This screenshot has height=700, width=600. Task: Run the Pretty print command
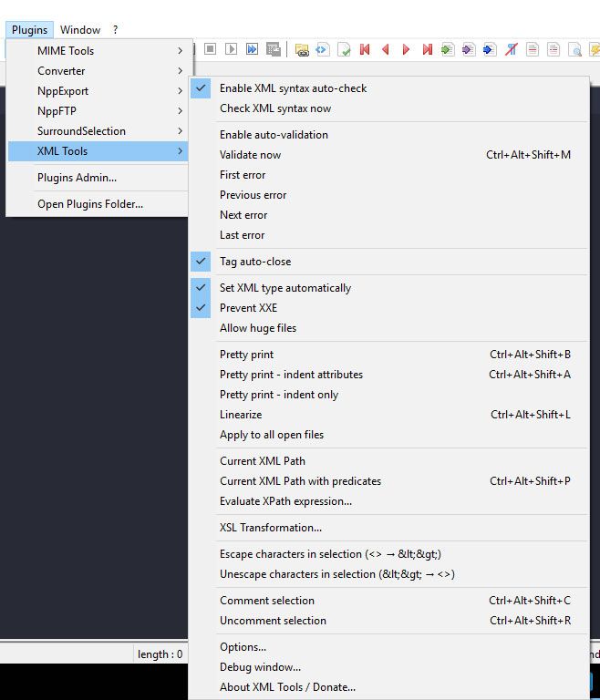[389, 355]
